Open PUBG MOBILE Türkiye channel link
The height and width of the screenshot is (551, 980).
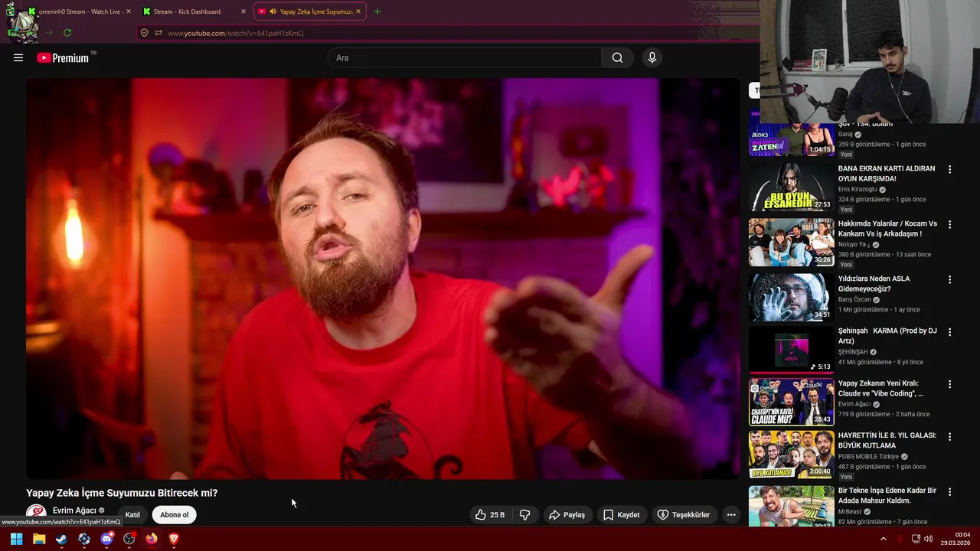coord(868,456)
